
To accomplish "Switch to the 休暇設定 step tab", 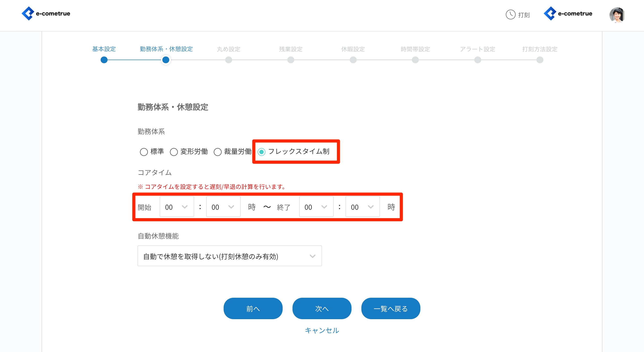I will coord(353,49).
